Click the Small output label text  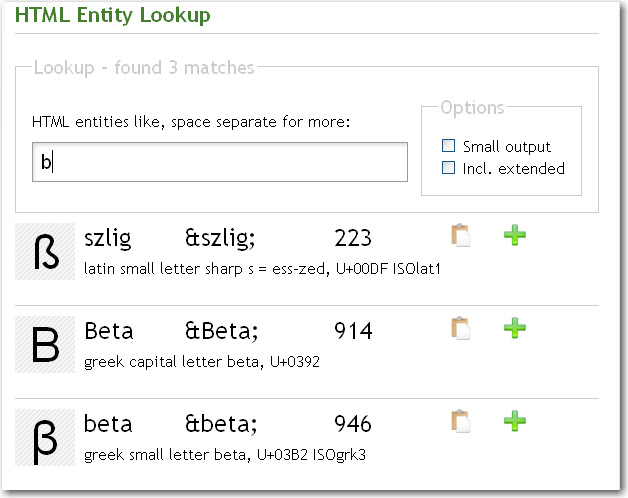(x=508, y=147)
